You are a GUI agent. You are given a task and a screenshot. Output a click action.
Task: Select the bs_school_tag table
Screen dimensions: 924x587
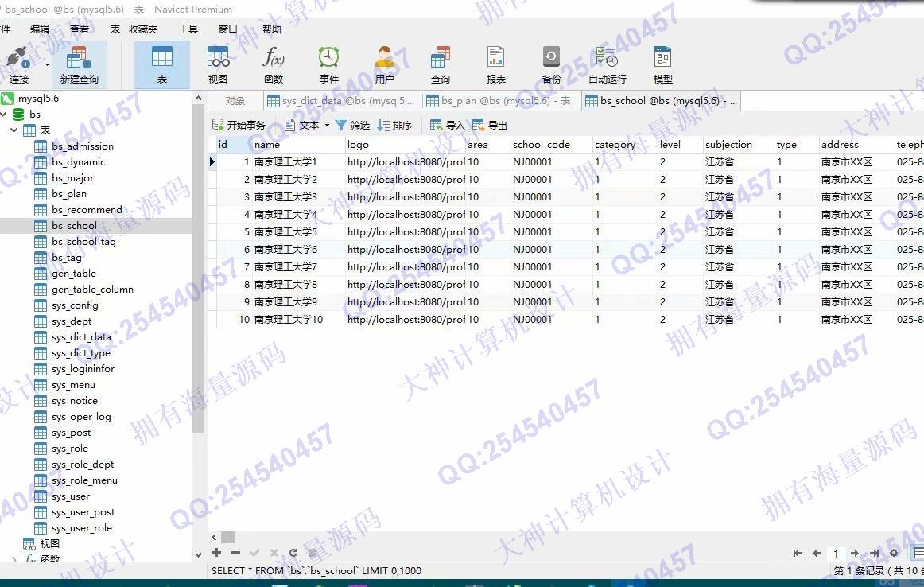(x=83, y=242)
